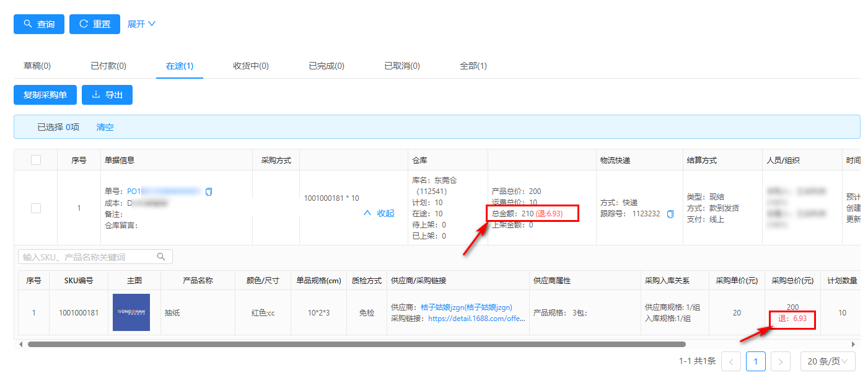Switch to the 草稿(0) tab
Viewport: 868px width, 388px height.
tap(37, 66)
